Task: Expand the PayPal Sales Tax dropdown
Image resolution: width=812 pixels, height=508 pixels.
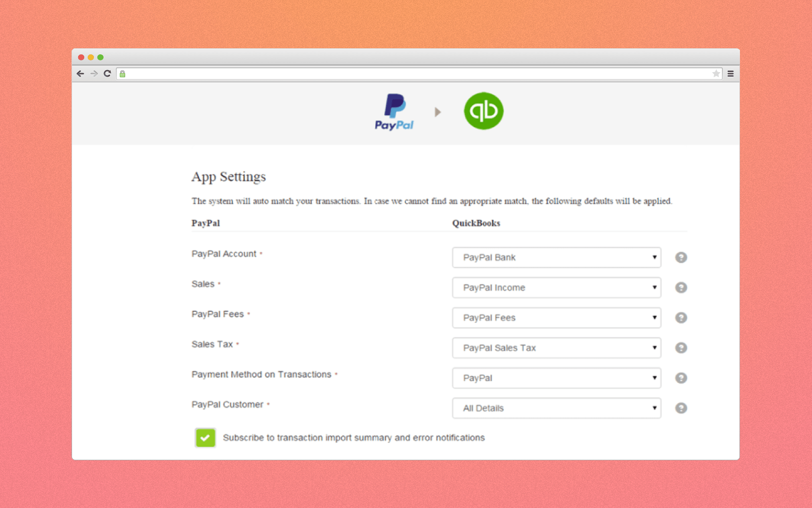Action: tap(557, 348)
